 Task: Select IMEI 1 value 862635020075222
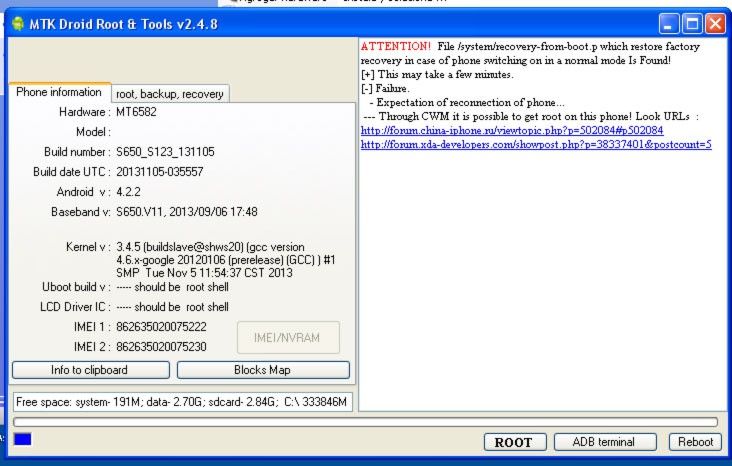[x=161, y=327]
